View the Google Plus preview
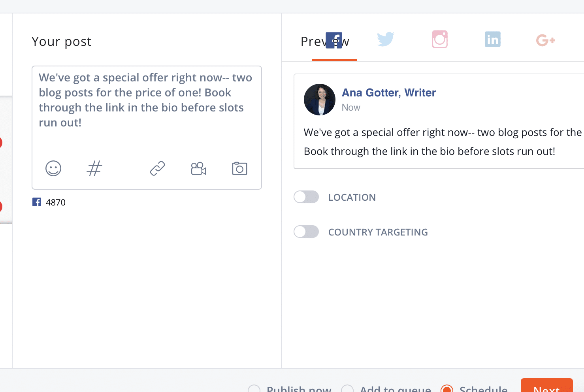 click(545, 40)
